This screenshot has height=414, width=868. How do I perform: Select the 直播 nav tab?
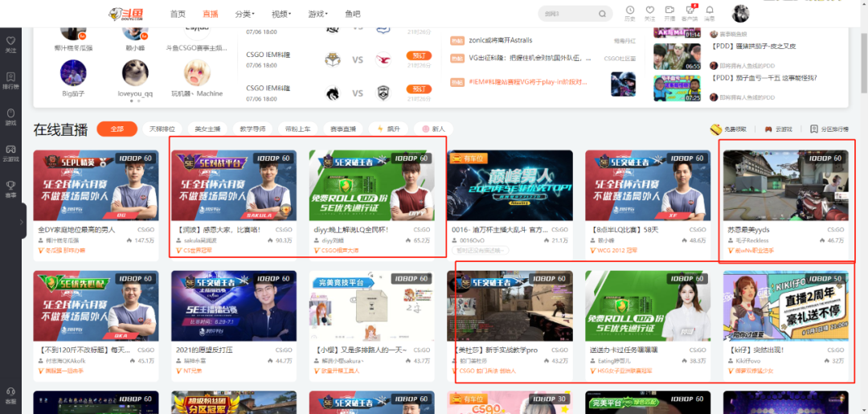[x=211, y=14]
